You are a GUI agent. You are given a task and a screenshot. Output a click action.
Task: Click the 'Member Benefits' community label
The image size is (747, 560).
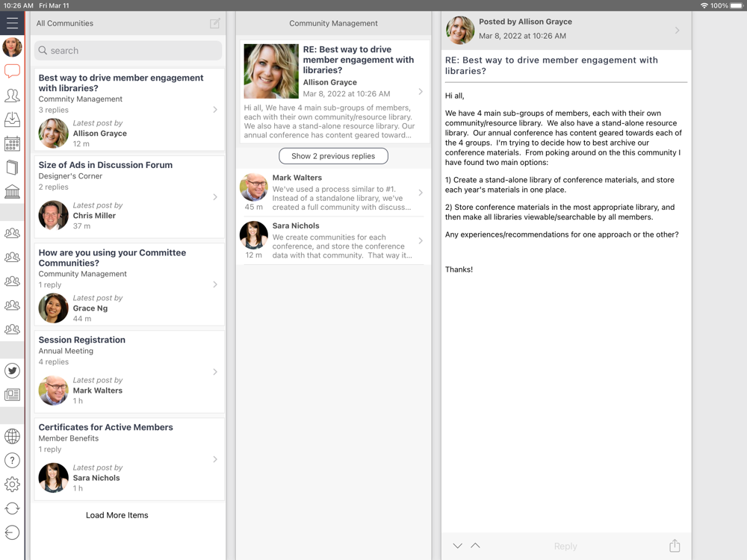69,438
